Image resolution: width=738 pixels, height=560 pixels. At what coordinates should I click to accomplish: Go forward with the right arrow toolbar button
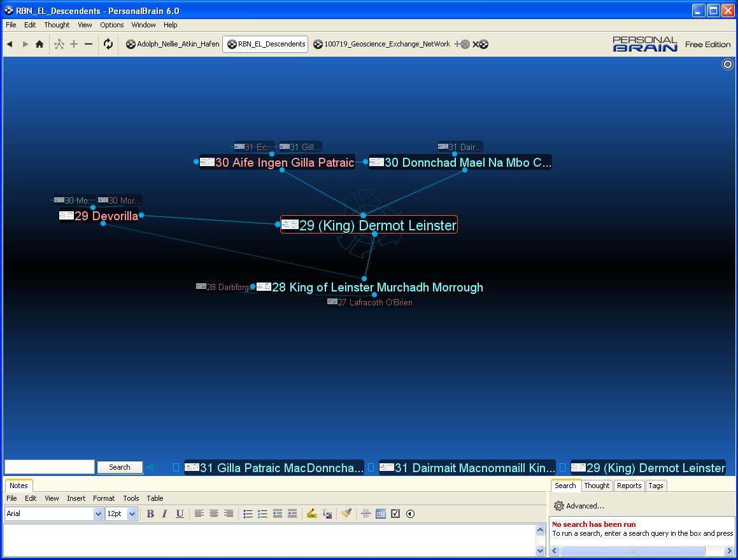click(x=25, y=44)
